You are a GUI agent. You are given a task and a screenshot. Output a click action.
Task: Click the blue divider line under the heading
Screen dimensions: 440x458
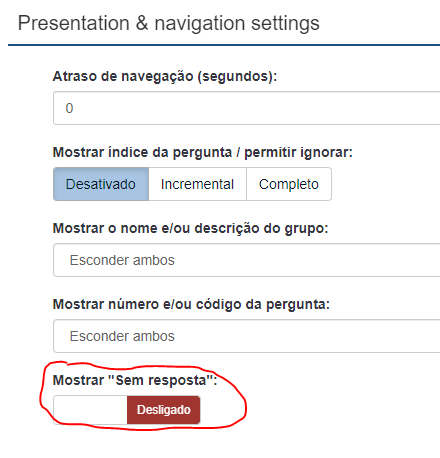point(224,45)
